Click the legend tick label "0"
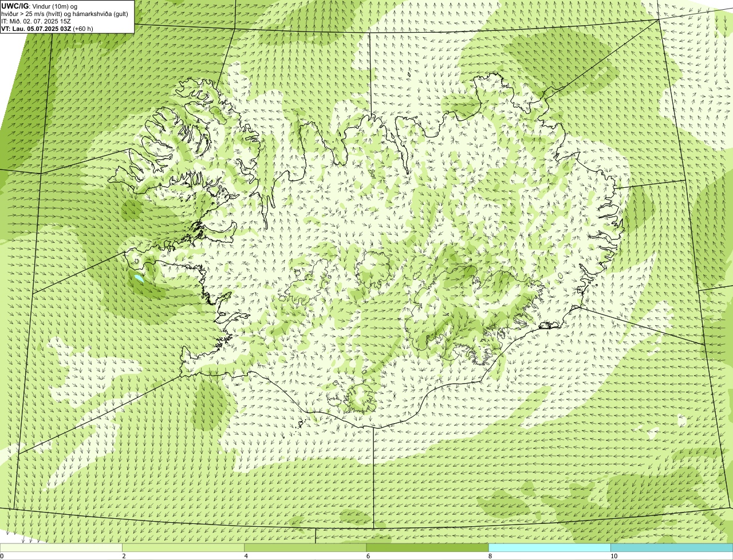Screen dimensions: 733x560 2,556
